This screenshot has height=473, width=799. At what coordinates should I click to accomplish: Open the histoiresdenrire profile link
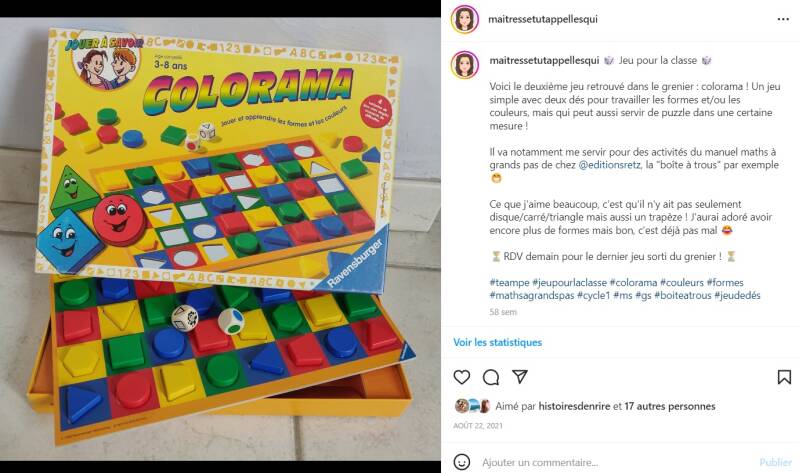click(x=574, y=406)
